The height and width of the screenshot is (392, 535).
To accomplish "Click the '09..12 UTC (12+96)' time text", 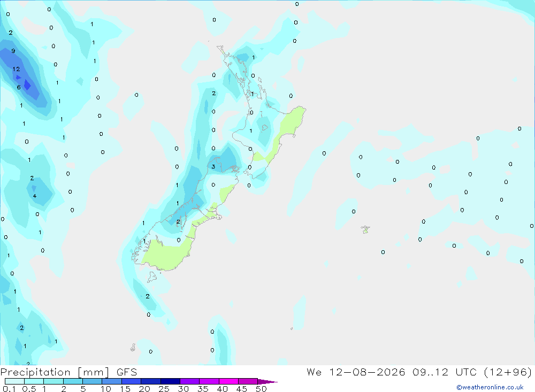I will (x=472, y=372).
